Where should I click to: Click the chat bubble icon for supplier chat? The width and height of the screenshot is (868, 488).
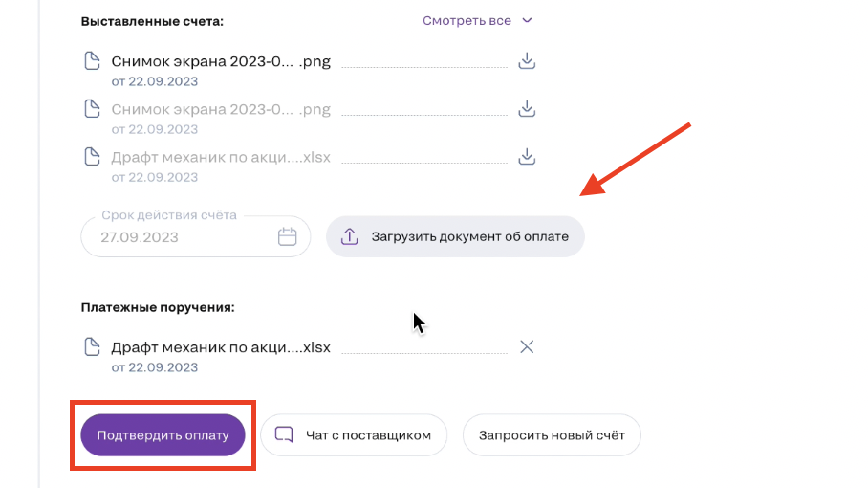(x=284, y=434)
